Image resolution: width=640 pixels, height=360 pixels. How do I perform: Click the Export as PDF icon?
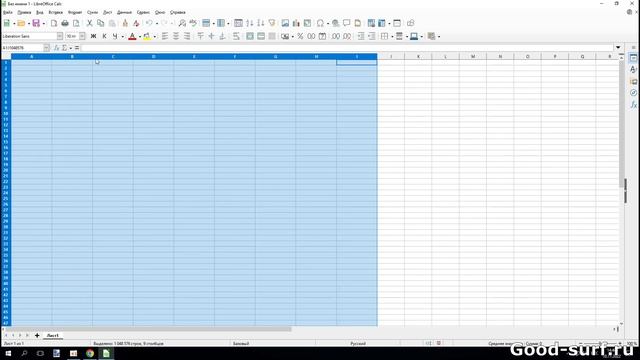pos(54,23)
